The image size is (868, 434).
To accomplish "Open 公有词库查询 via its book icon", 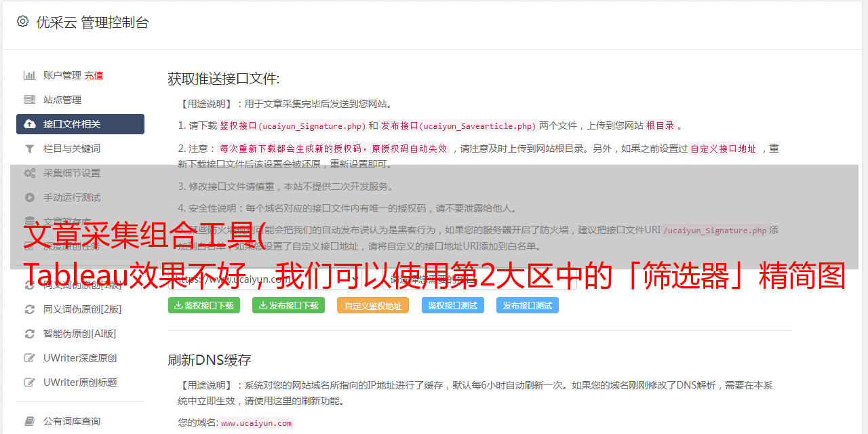I will 30,421.
